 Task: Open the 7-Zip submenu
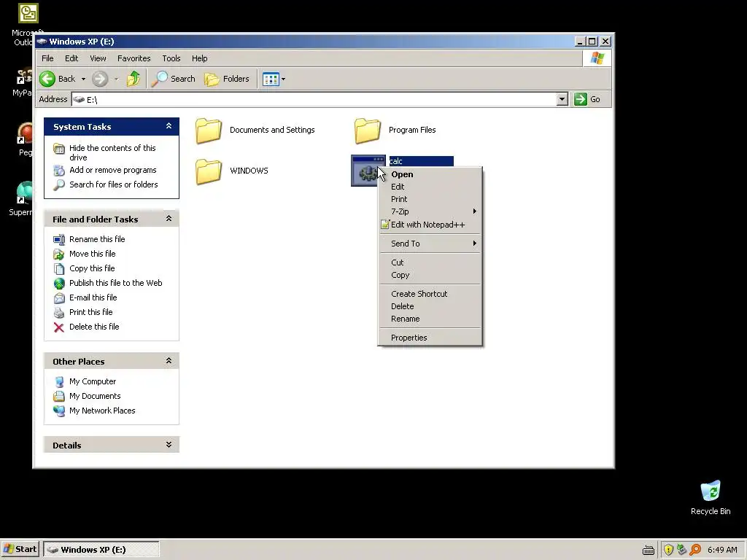(430, 211)
